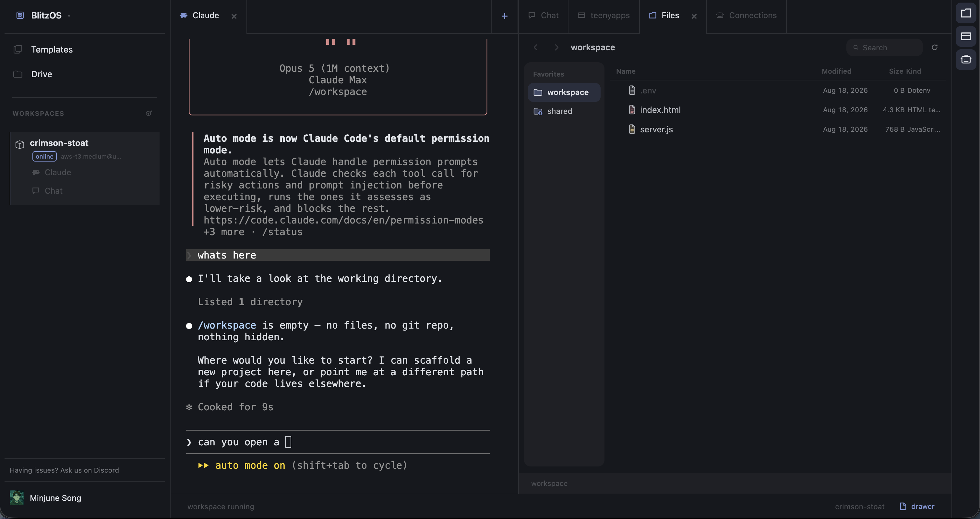
Task: Open Claude under crimson-stoat workspace
Action: [x=58, y=172]
